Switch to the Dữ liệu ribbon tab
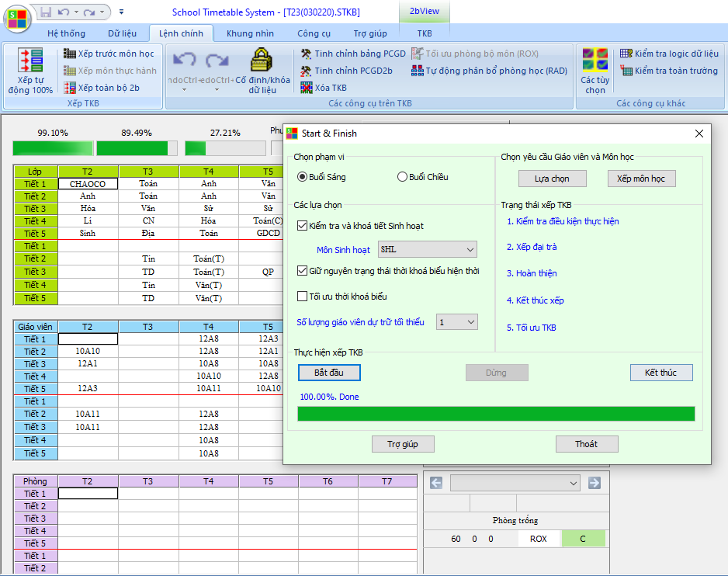 pos(122,33)
